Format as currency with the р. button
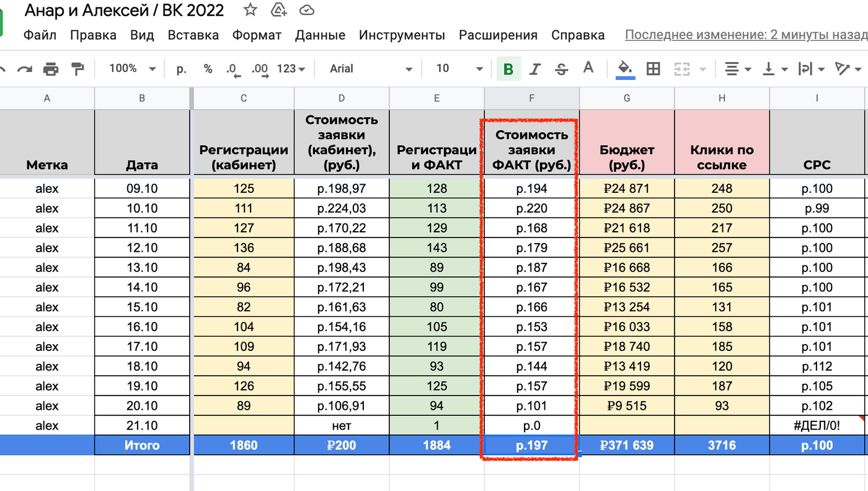The width and height of the screenshot is (868, 491). [x=181, y=69]
